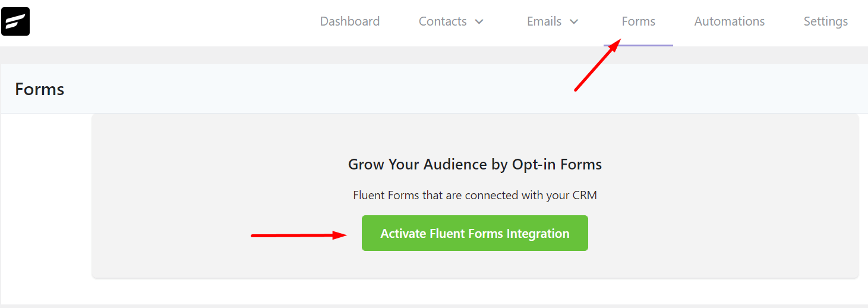The image size is (868, 308).
Task: Go to the Automations page
Action: pos(729,21)
